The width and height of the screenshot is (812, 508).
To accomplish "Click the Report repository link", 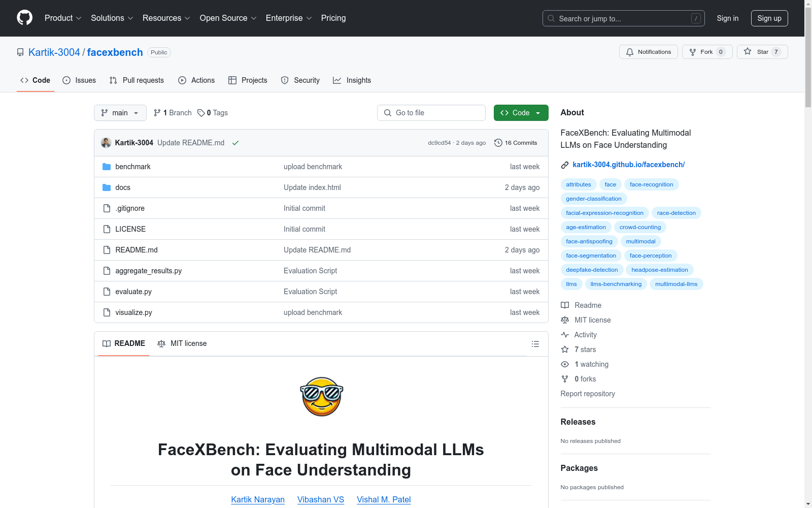I will (x=588, y=394).
